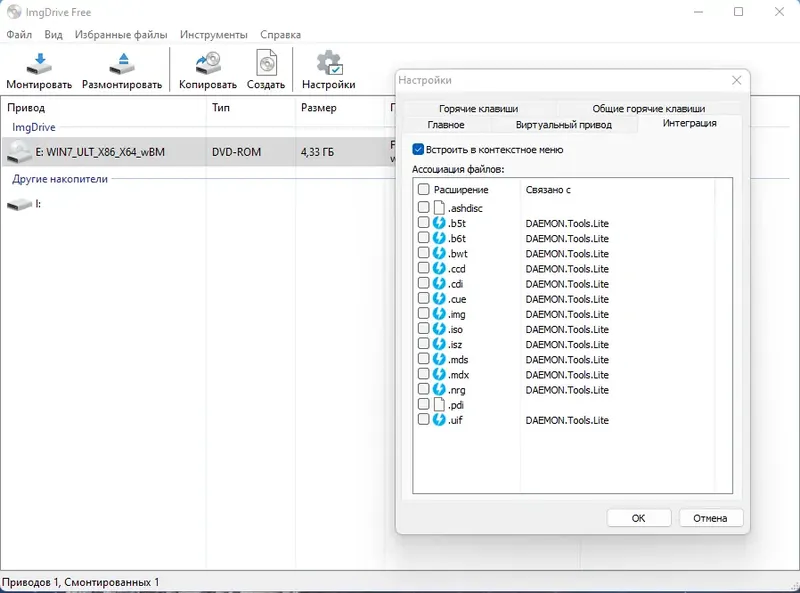This screenshot has height=593, width=800.
Task: Open the Вид menu
Action: (x=54, y=35)
